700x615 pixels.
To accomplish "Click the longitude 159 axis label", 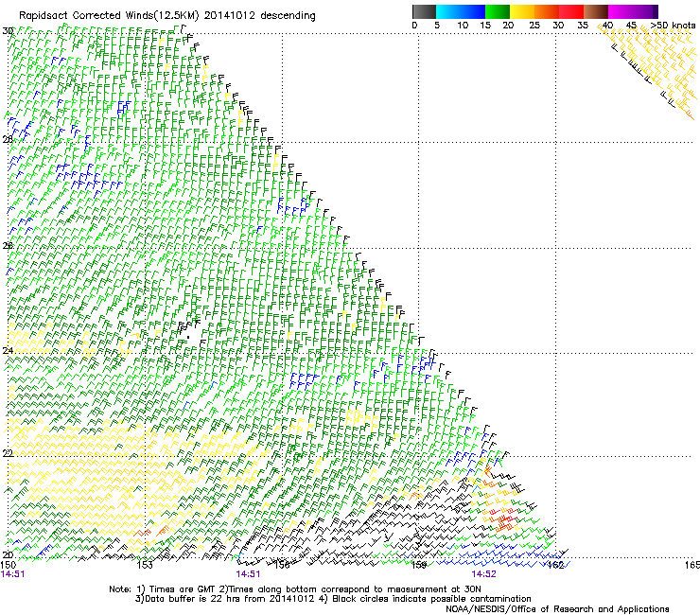I will pyautogui.click(x=419, y=566).
